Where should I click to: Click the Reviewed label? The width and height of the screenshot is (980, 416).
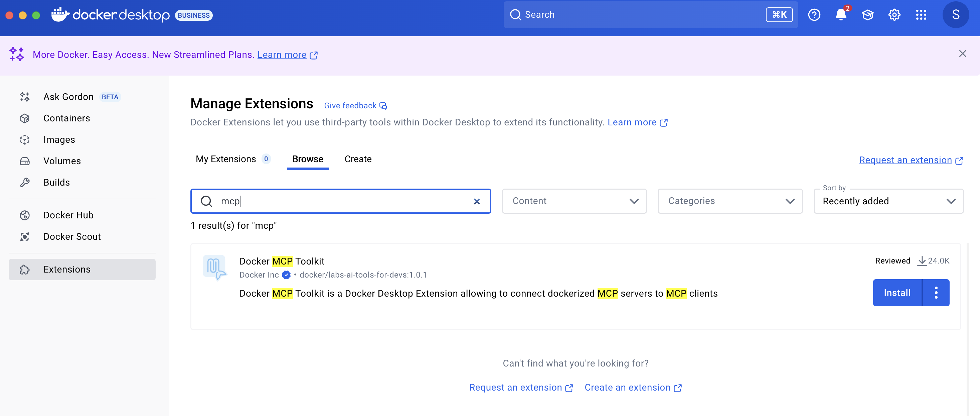pos(892,261)
